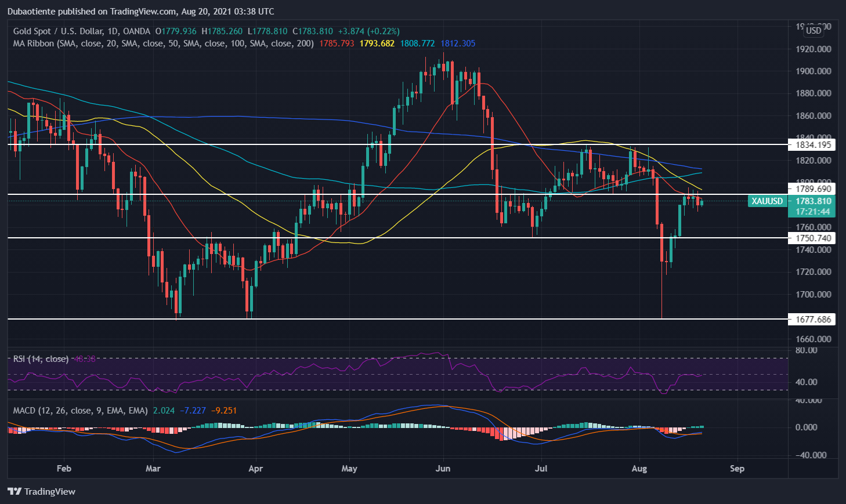Screen dimensions: 846x504
Task: Click the 1820.000 price axis tick
Action: click(813, 161)
